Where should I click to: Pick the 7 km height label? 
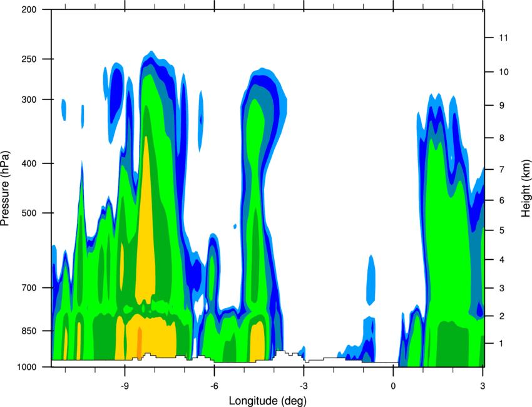click(501, 170)
